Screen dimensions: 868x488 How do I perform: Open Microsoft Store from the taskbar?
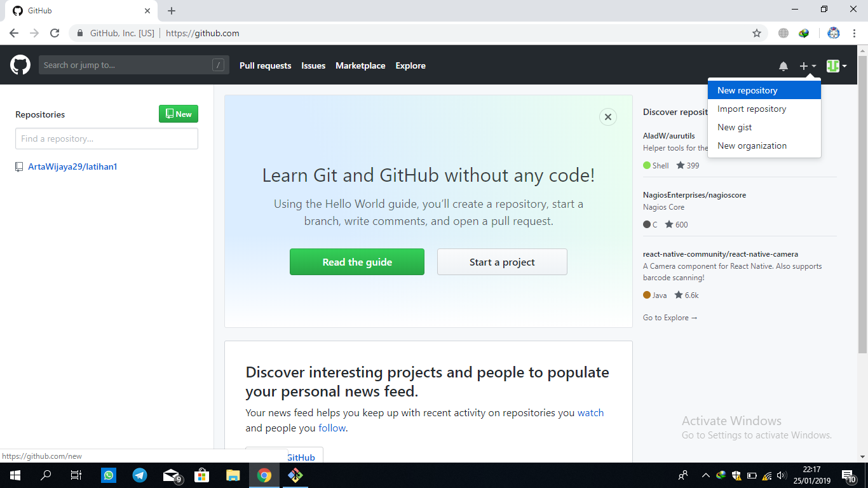tap(202, 475)
